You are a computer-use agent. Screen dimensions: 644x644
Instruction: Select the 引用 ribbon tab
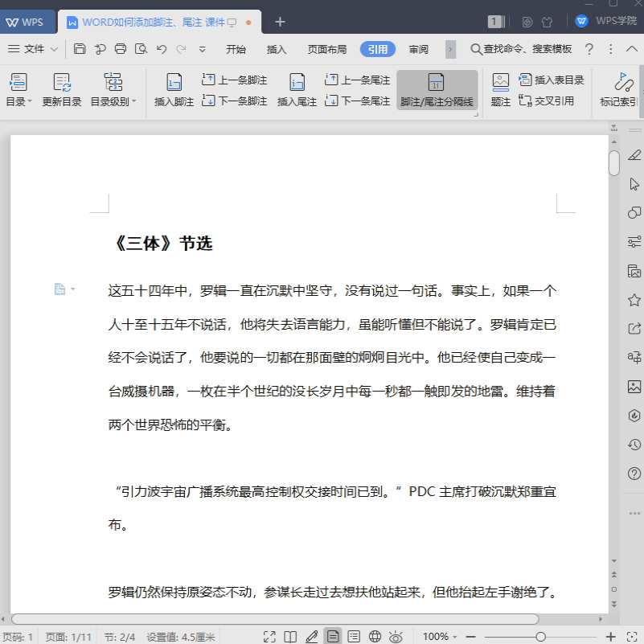tap(377, 49)
